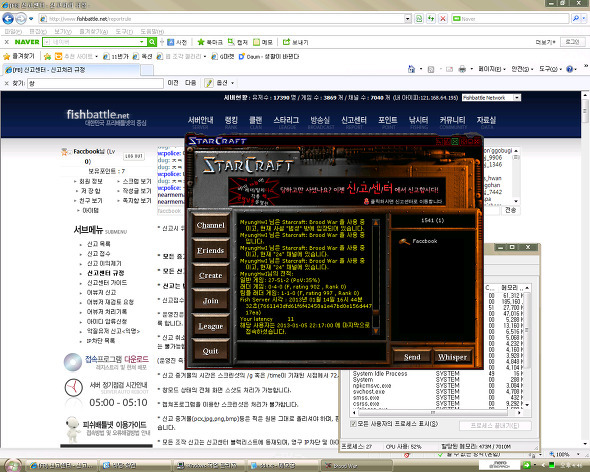Open the 신고 목록 submenu link
The width and height of the screenshot is (590, 472).
pos(99,244)
